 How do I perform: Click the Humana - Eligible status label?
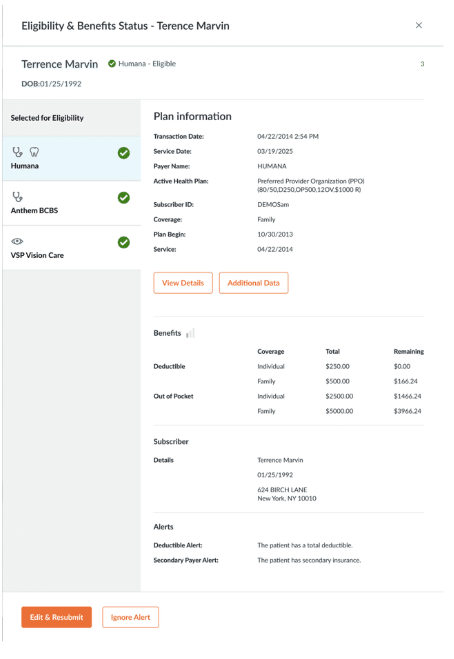tap(147, 63)
